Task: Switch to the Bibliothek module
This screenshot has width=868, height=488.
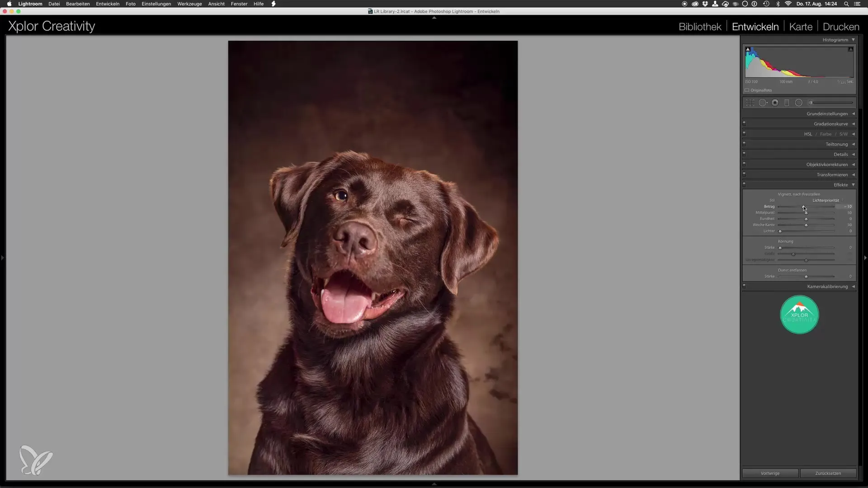Action: pyautogui.click(x=700, y=27)
